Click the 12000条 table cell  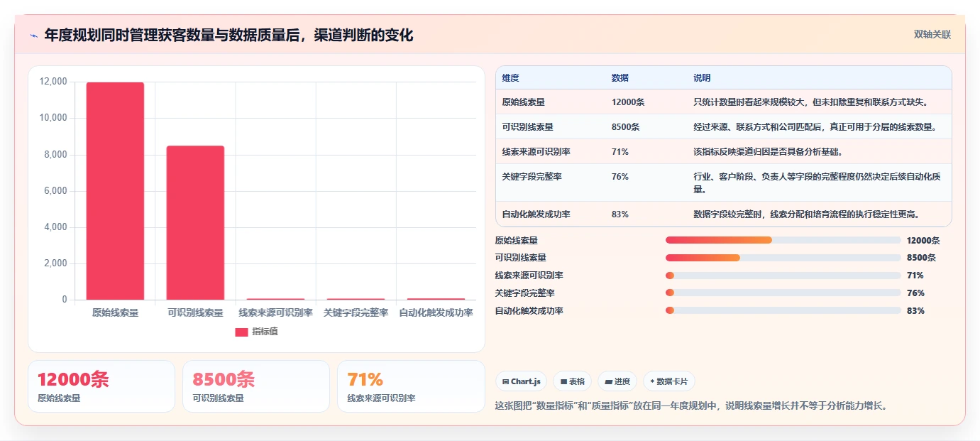point(628,102)
